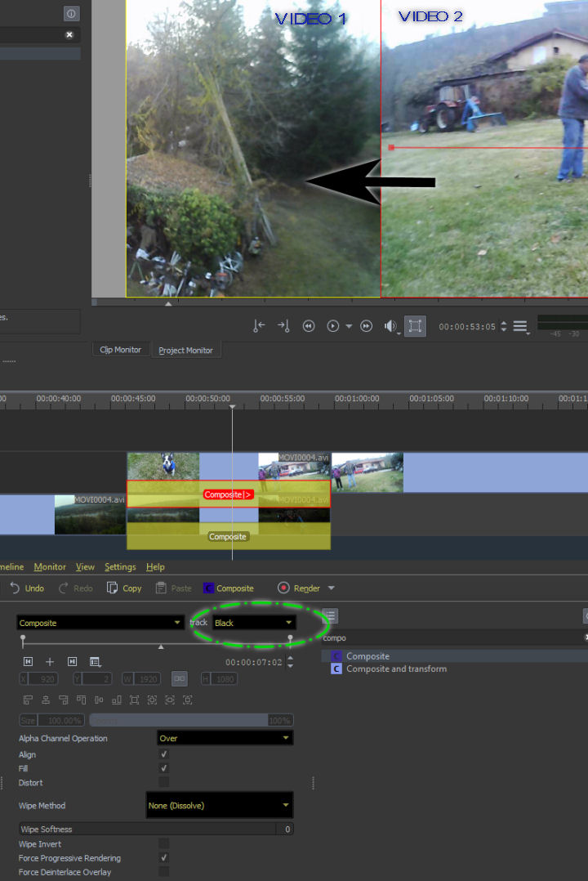Go to next keyframe icon
588x881 pixels.
[72, 662]
